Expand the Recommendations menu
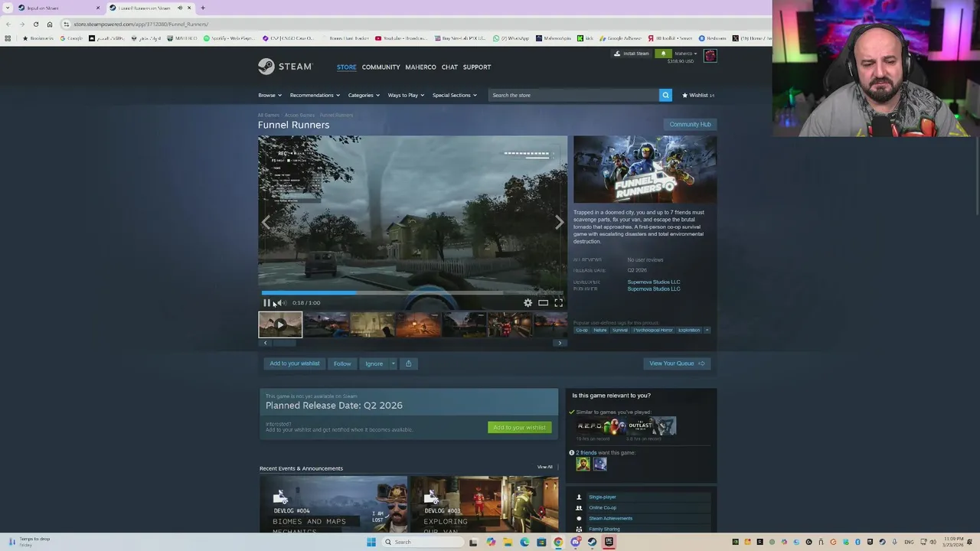The image size is (980, 551). (x=315, y=95)
